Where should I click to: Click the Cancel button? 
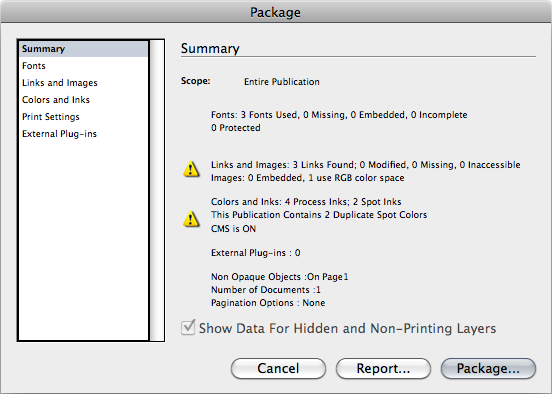click(x=278, y=368)
